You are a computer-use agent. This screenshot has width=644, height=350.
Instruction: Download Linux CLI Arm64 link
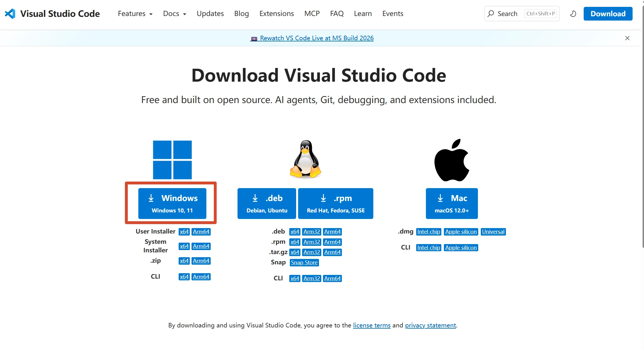click(x=332, y=279)
